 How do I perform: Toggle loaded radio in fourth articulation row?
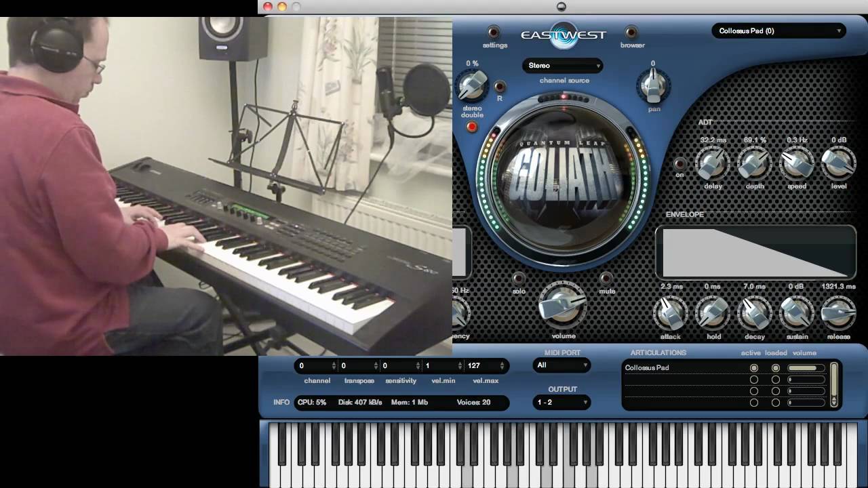(x=775, y=403)
